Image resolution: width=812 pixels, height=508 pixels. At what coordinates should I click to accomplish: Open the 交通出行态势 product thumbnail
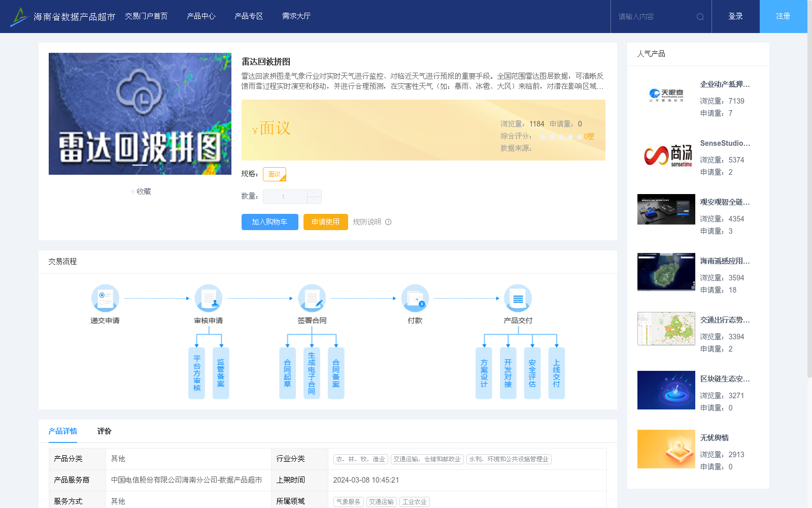click(x=666, y=329)
